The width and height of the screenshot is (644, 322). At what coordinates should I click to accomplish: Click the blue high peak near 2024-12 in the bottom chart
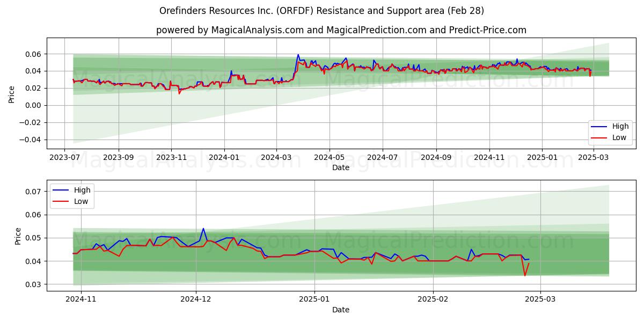coord(203,229)
